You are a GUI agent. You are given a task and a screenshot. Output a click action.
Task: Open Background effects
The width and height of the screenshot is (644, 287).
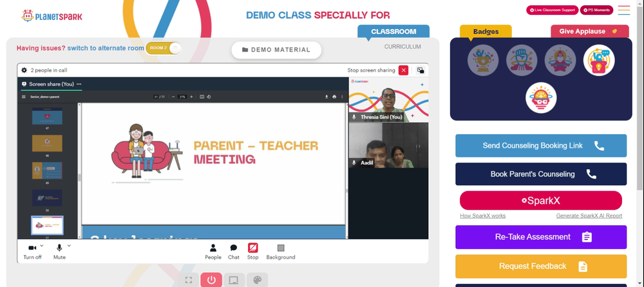pos(281,252)
